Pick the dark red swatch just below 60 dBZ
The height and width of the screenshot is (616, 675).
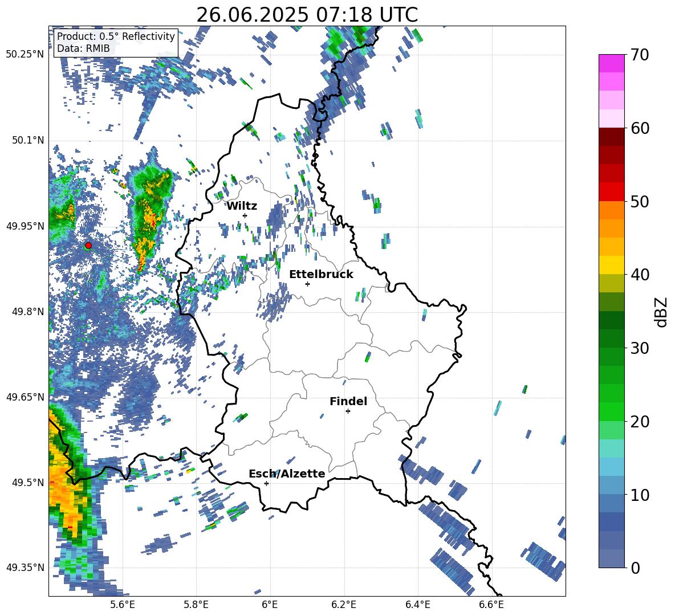click(x=611, y=137)
